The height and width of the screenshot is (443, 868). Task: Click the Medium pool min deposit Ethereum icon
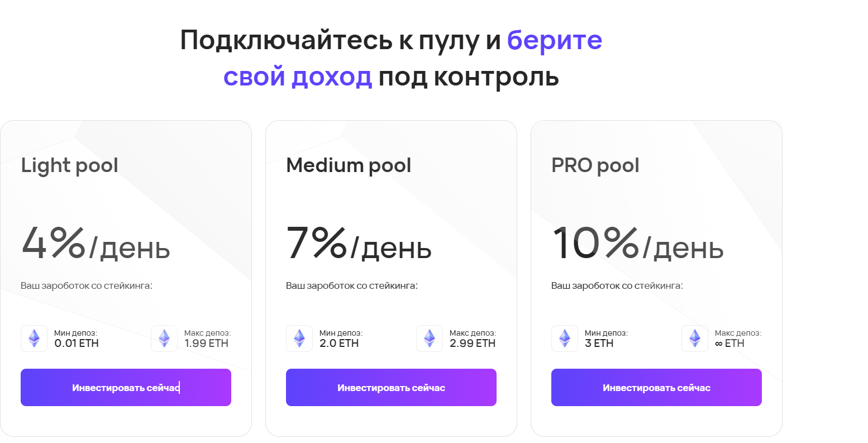tap(299, 339)
